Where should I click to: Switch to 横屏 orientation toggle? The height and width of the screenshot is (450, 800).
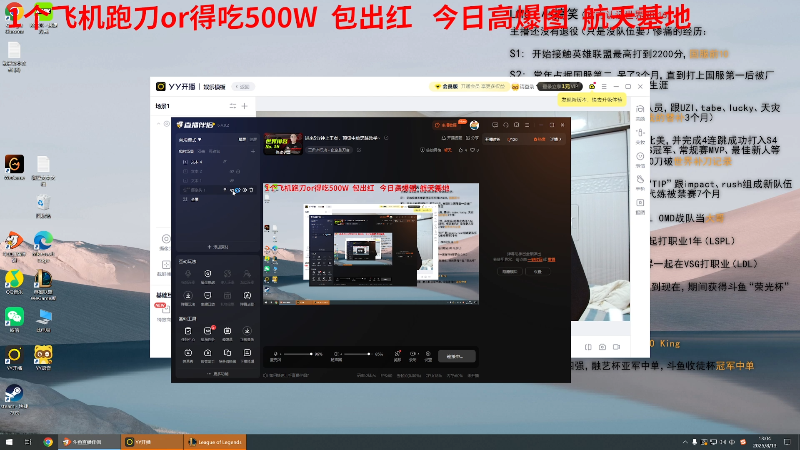pyautogui.click(x=242, y=139)
